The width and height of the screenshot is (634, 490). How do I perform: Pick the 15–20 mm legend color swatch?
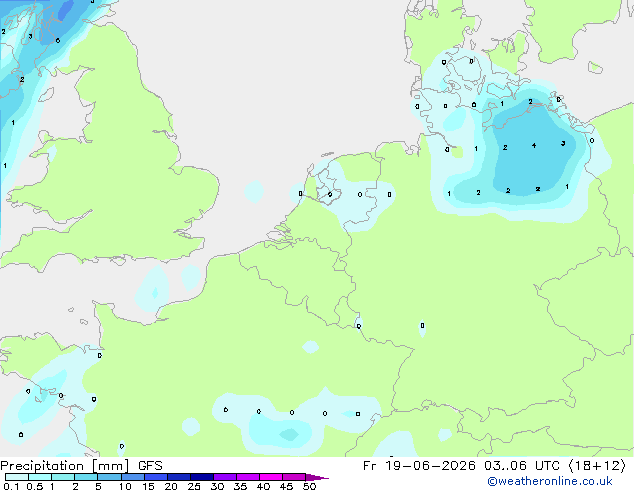pyautogui.click(x=156, y=477)
